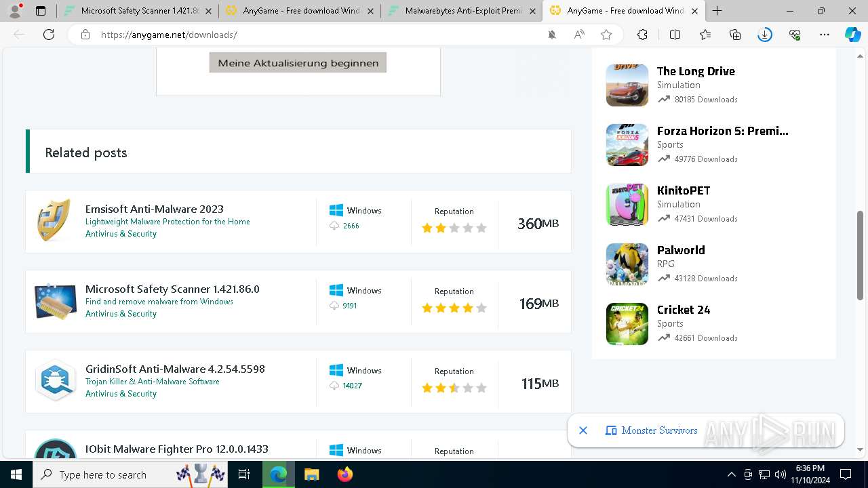Image resolution: width=868 pixels, height=488 pixels.
Task: Switch to Malwarebytes Anti-Exploit tab
Action: pos(461,11)
